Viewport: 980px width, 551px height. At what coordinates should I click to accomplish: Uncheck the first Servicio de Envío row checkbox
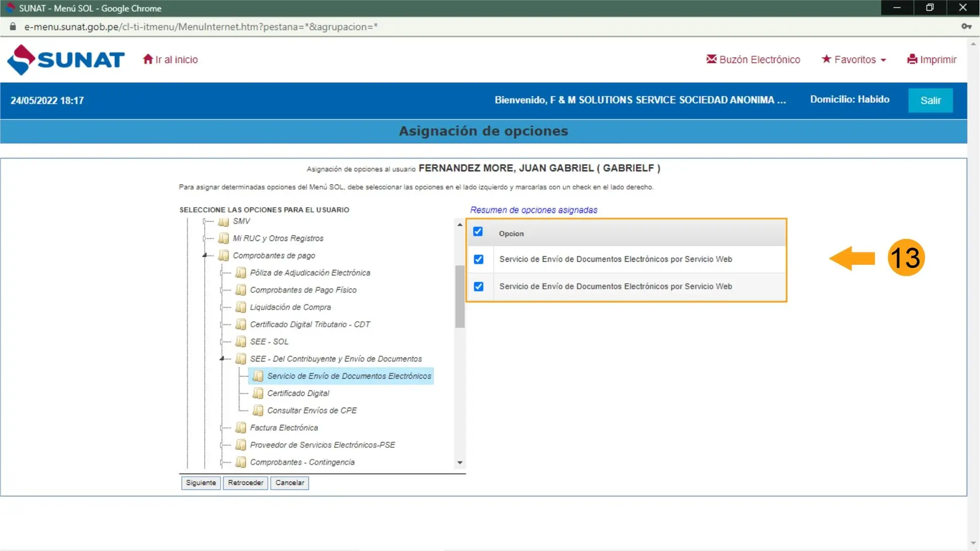479,259
